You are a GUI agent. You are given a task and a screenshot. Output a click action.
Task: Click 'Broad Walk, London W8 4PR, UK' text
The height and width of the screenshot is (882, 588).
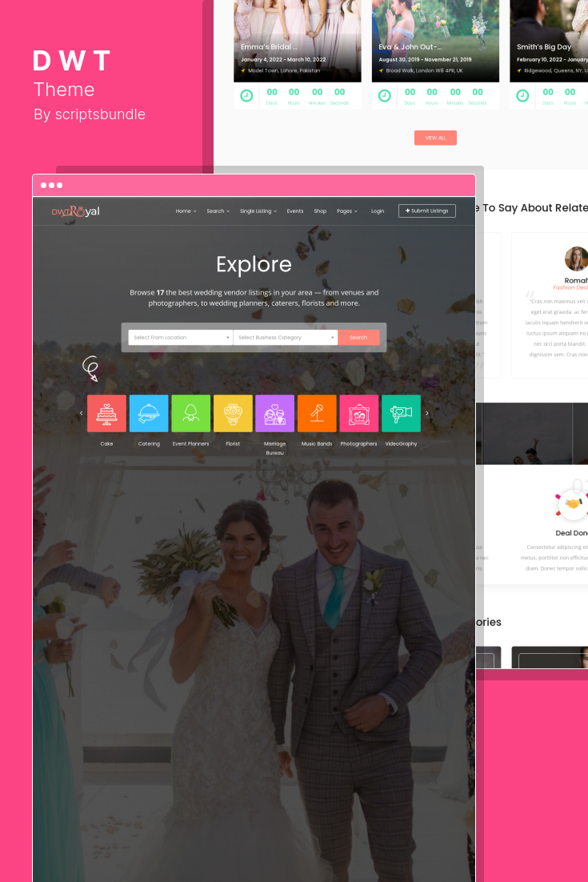[425, 71]
